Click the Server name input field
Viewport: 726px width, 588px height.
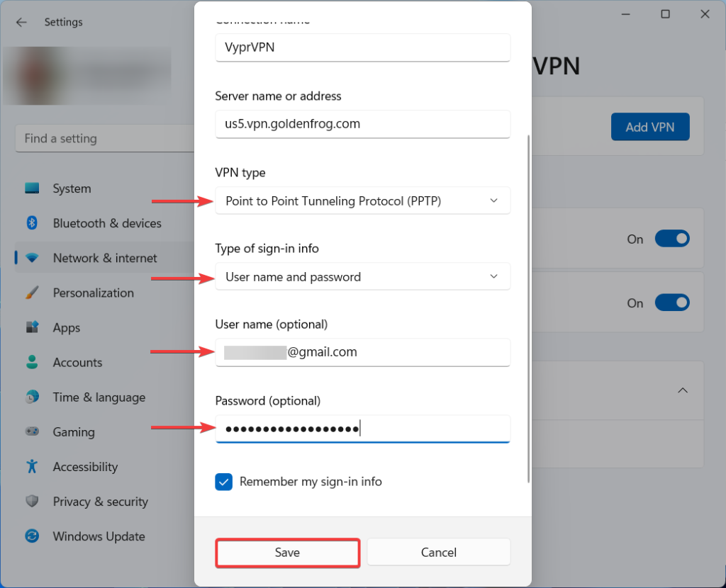click(x=362, y=124)
